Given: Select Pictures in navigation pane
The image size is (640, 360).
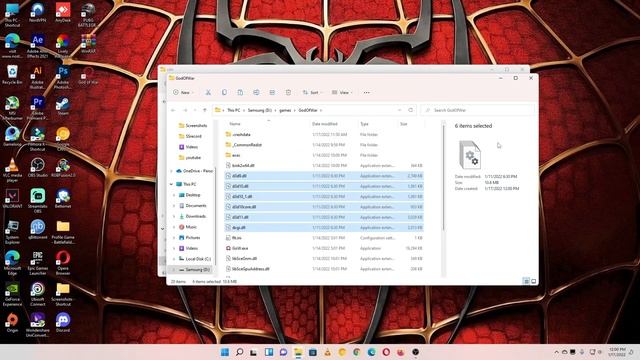Looking at the screenshot, I should pyautogui.click(x=189, y=238).
